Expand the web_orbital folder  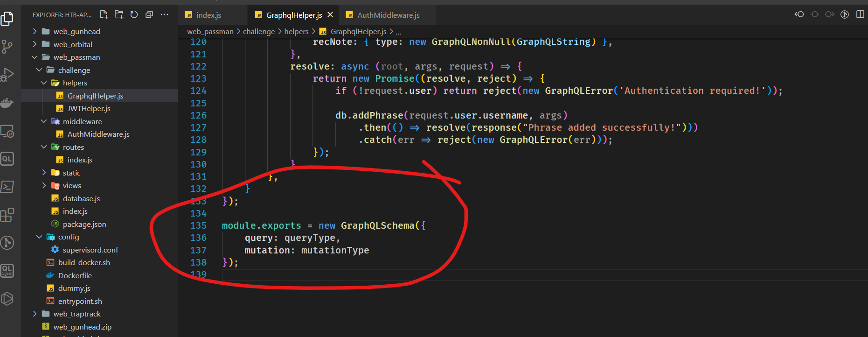coord(35,44)
